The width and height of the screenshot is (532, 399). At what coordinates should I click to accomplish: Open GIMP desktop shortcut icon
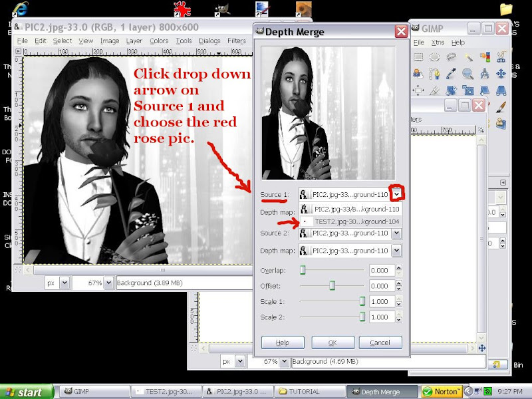tap(222, 9)
